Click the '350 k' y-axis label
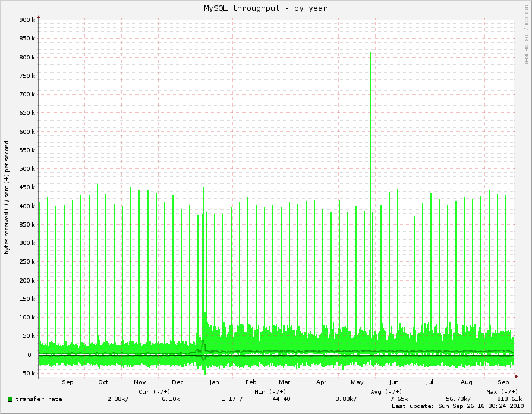Screen dimensions: 532x414 click(x=27, y=224)
